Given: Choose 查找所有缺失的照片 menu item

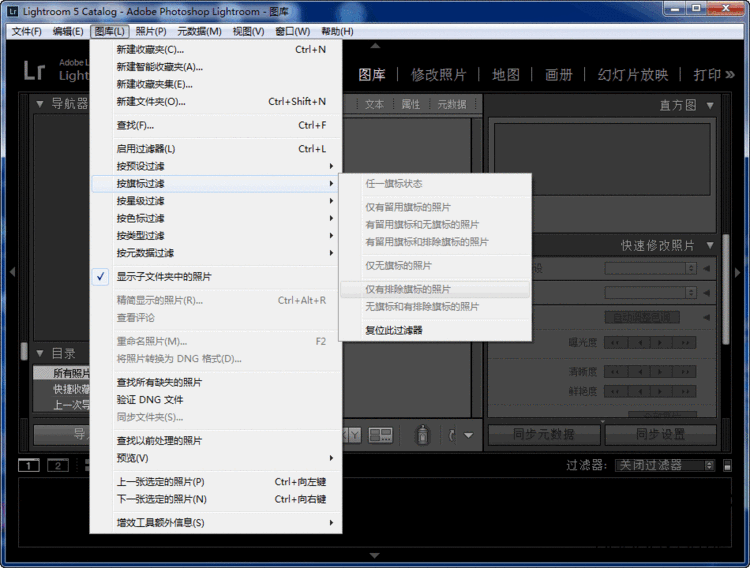Looking at the screenshot, I should click(216, 382).
